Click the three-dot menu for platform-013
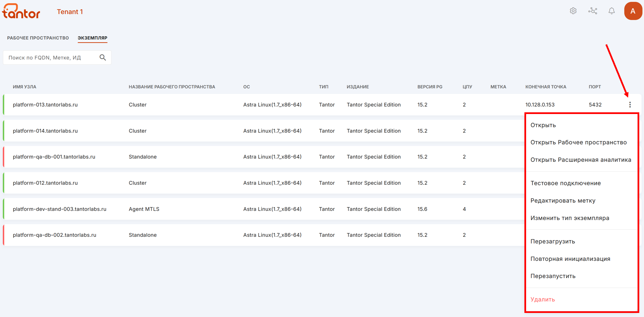The image size is (644, 317). (x=630, y=105)
